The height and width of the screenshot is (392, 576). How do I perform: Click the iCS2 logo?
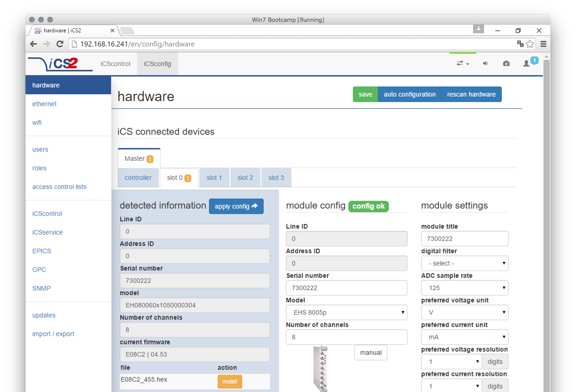pyautogui.click(x=60, y=64)
